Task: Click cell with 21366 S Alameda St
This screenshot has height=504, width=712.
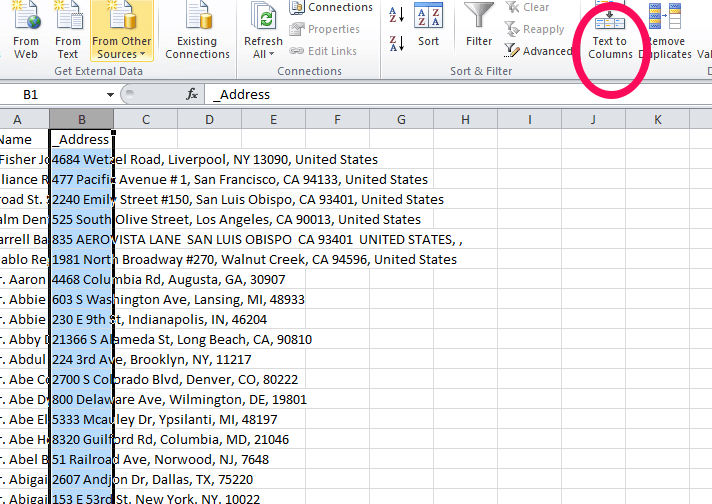Action: (x=82, y=339)
